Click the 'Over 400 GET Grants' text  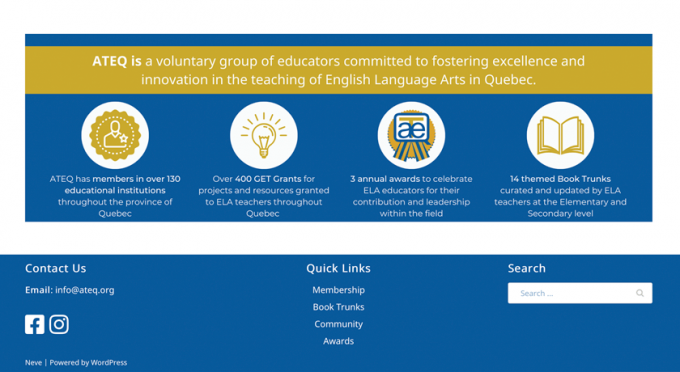pos(257,179)
